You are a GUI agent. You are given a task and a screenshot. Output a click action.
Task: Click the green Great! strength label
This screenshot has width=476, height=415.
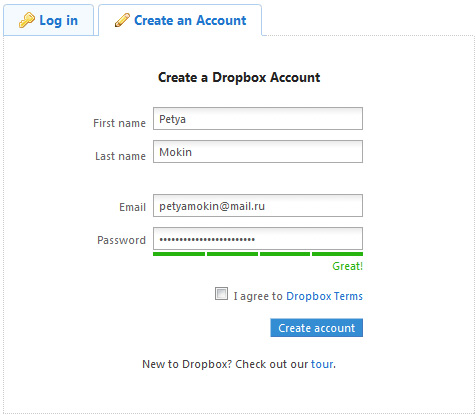click(347, 266)
